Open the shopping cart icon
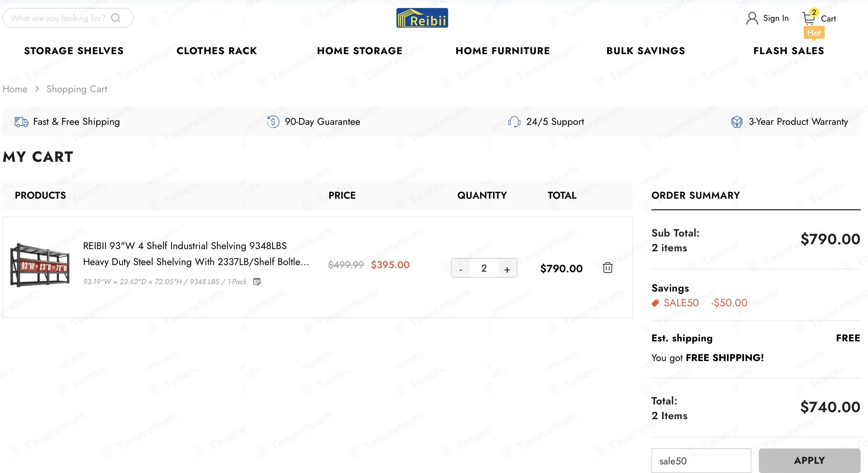This screenshot has height=473, width=868. [809, 18]
